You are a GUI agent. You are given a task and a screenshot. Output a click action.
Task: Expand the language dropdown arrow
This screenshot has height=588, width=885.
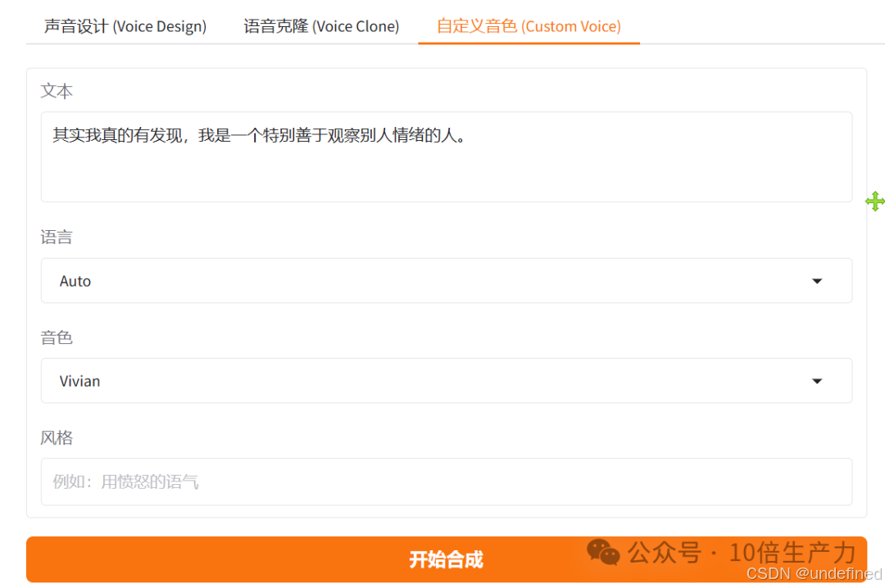pyautogui.click(x=817, y=281)
